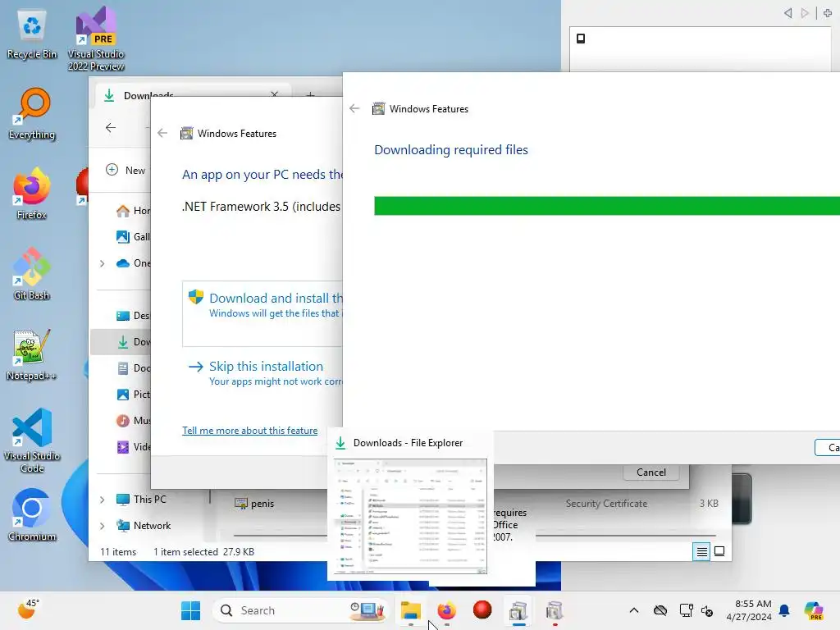This screenshot has width=840, height=630.
Task: Click the Security Certificate type cell
Action: pyautogui.click(x=606, y=504)
